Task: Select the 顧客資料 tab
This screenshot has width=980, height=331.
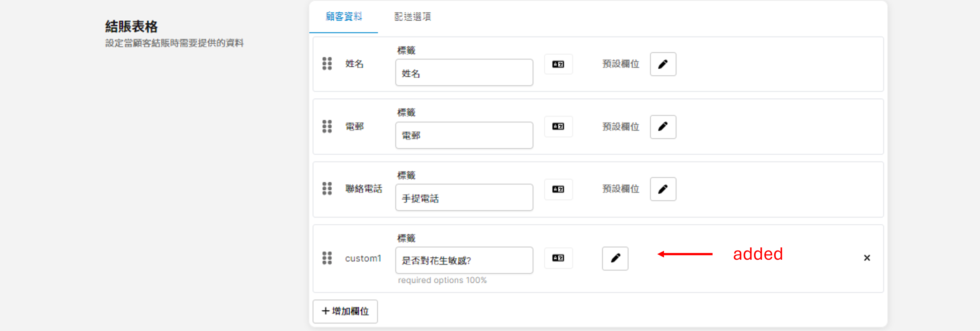Action: [x=343, y=17]
